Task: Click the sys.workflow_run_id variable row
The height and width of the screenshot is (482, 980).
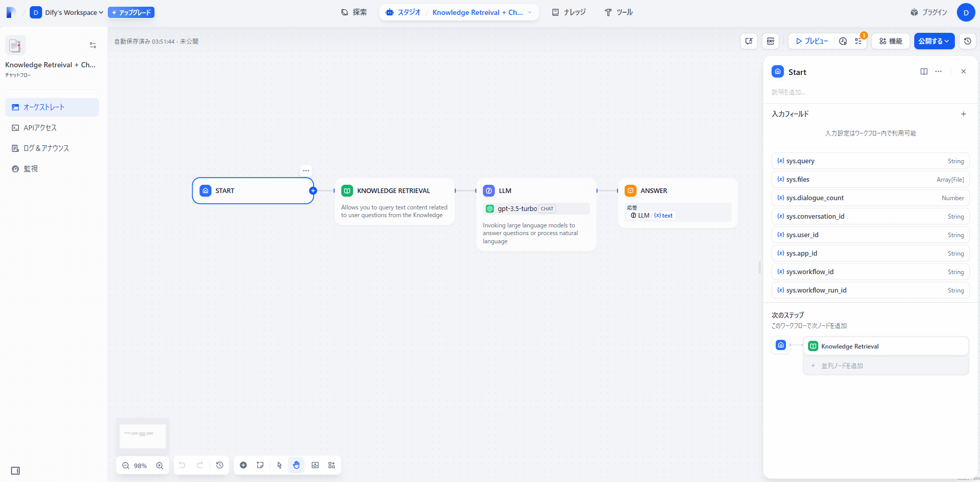Action: [870, 291]
